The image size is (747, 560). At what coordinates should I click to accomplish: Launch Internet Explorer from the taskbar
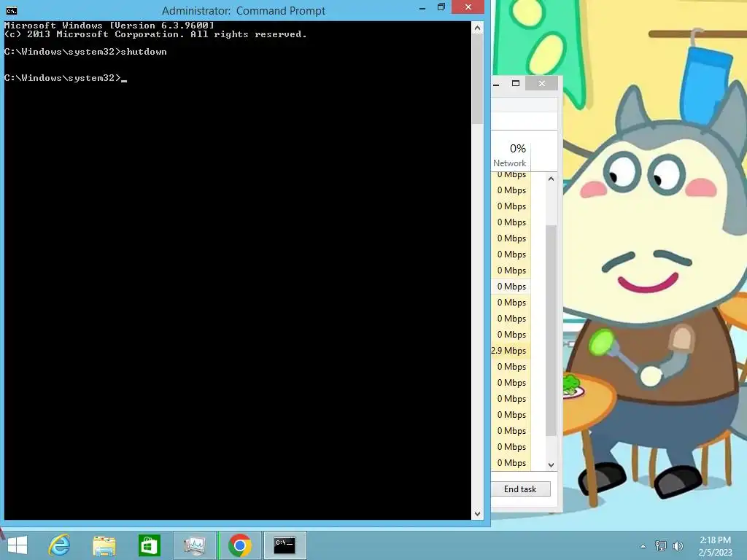point(60,545)
